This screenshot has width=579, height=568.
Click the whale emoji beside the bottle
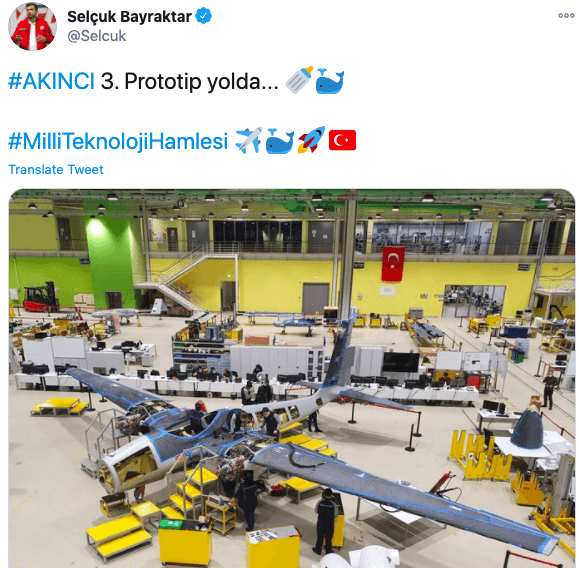(330, 81)
